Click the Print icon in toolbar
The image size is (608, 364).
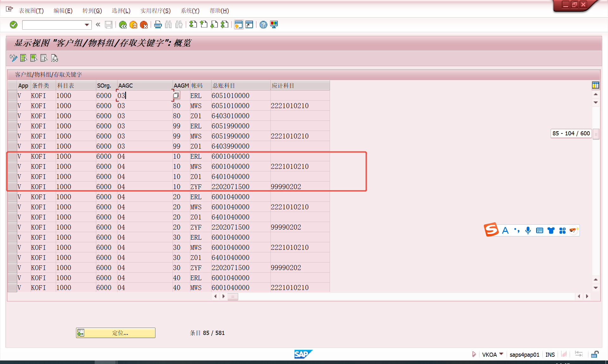tap(158, 25)
